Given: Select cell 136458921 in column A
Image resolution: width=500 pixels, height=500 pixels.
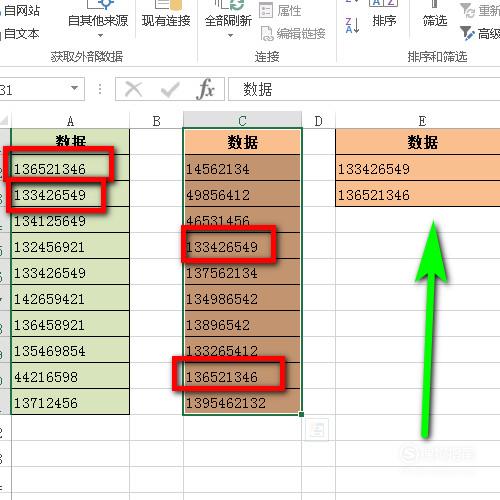Looking at the screenshot, I should click(x=70, y=324).
